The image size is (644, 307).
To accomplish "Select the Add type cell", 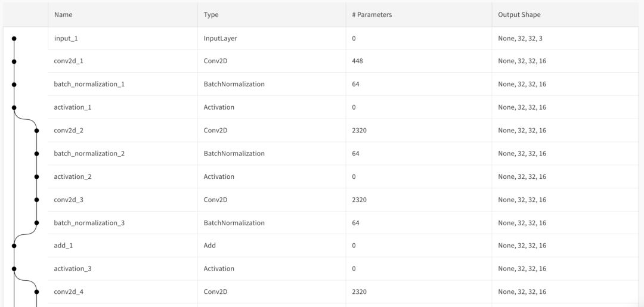I will pyautogui.click(x=210, y=246).
